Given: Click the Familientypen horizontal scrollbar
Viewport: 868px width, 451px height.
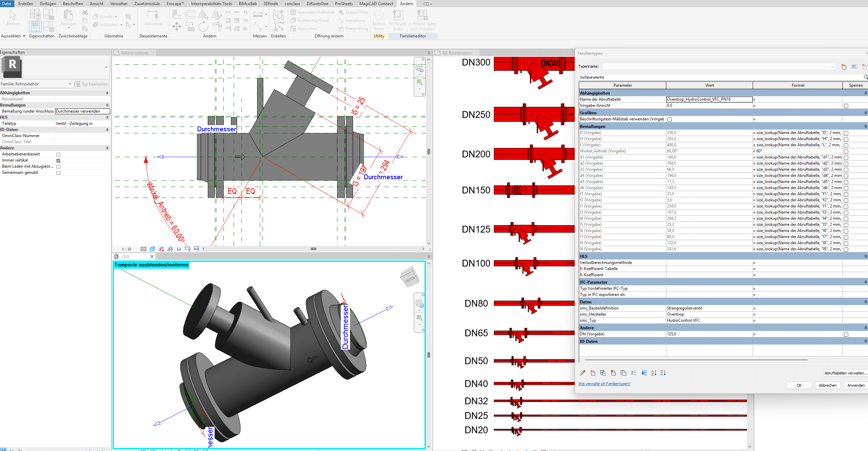Looking at the screenshot, I should (x=696, y=360).
